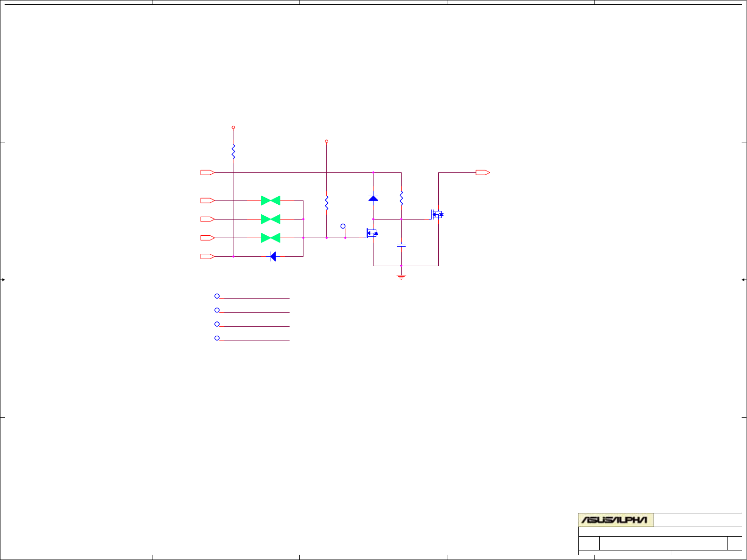This screenshot has width=747, height=560.
Task: Select the bottom input port feeding the horizontal diode
Action: [x=208, y=256]
